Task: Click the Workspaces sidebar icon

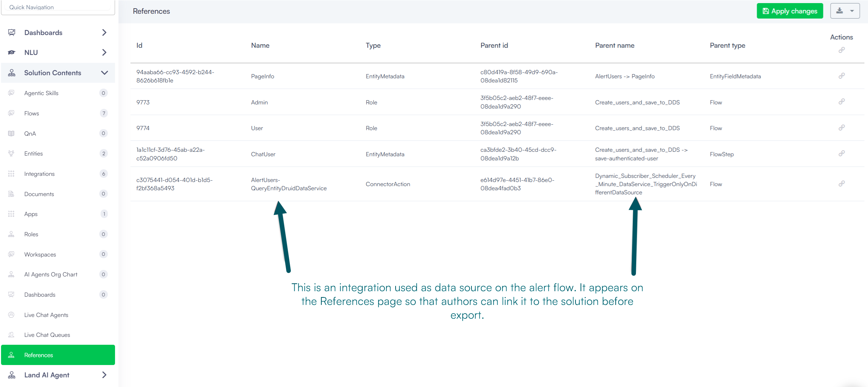Action: pyautogui.click(x=11, y=254)
